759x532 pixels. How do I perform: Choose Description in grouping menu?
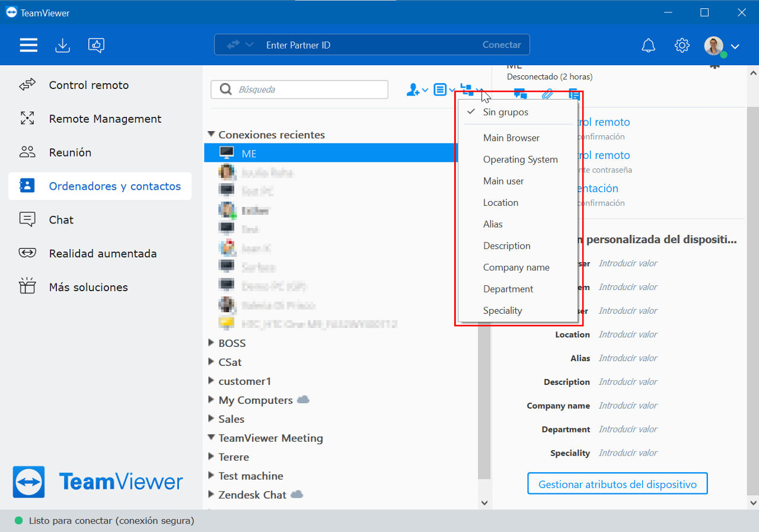(518, 246)
